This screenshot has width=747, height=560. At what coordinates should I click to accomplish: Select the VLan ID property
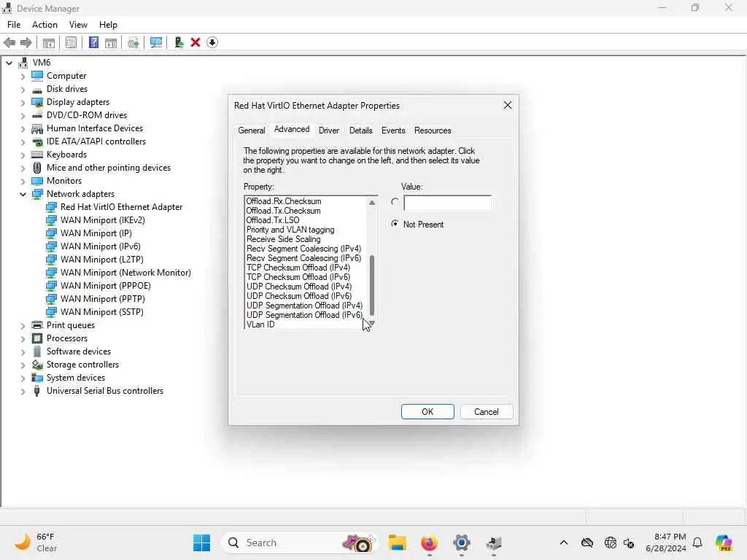[x=260, y=324]
